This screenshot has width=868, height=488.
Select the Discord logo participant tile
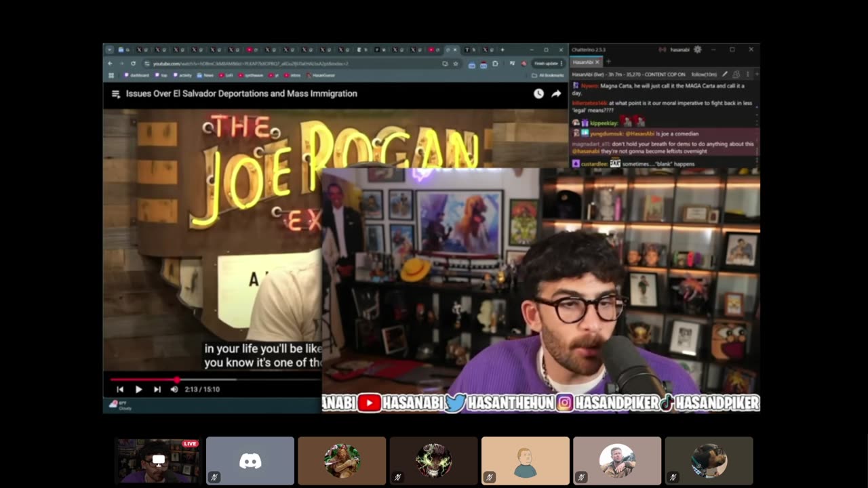[x=250, y=461]
